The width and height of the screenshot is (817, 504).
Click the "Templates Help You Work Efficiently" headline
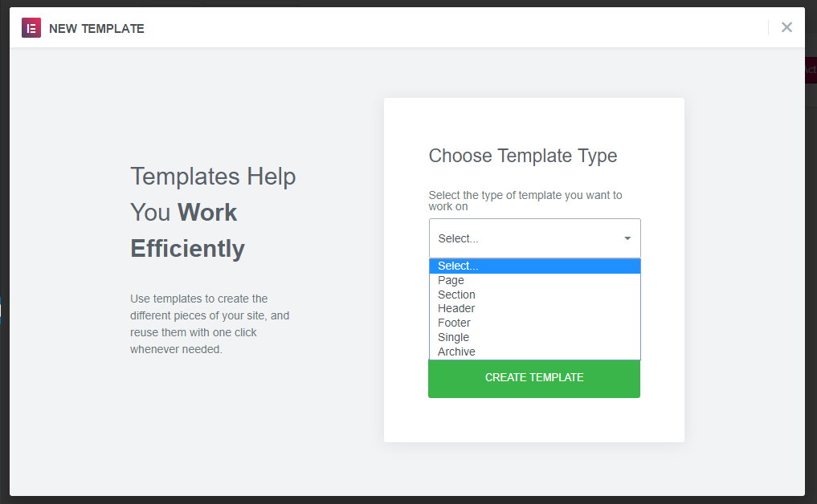click(x=213, y=213)
